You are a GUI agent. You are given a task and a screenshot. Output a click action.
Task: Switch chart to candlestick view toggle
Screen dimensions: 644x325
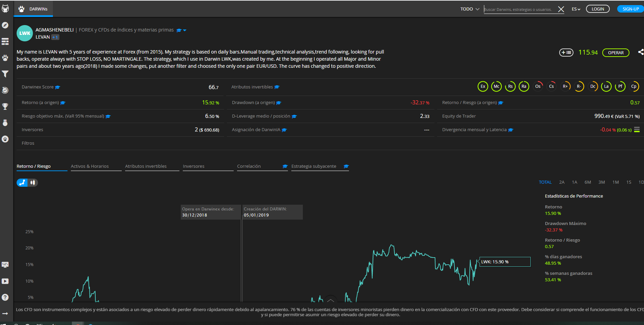coord(33,183)
